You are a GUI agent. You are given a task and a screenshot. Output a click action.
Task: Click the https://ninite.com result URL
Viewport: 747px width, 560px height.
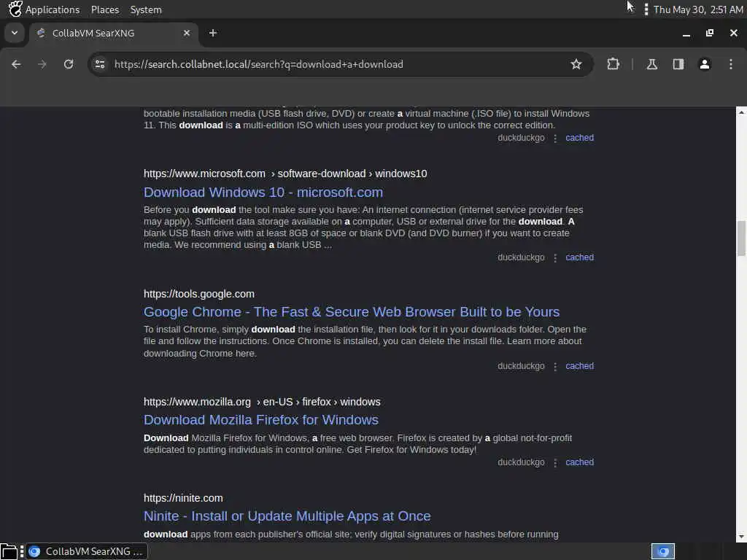click(x=183, y=498)
